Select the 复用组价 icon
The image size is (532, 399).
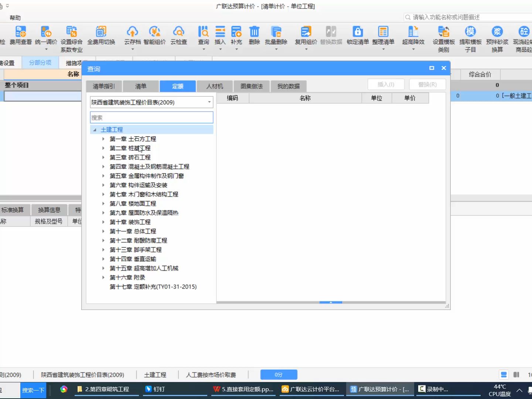[x=305, y=36]
